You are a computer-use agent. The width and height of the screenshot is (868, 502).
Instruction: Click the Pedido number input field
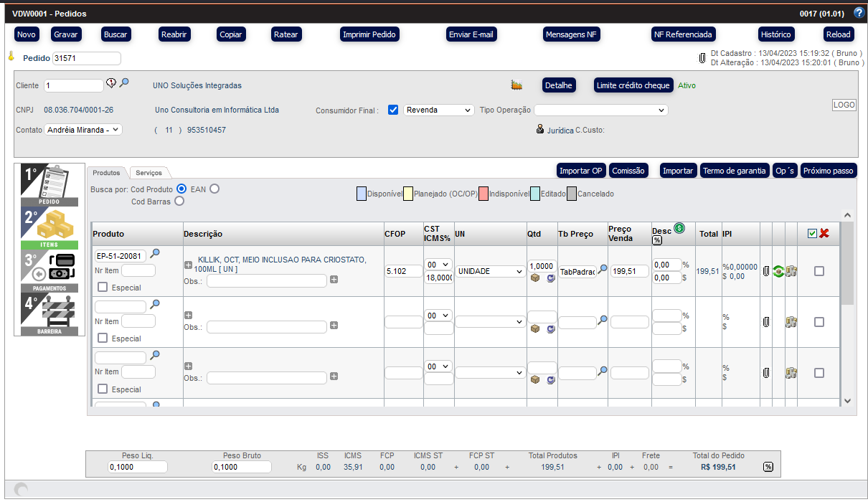[86, 58]
